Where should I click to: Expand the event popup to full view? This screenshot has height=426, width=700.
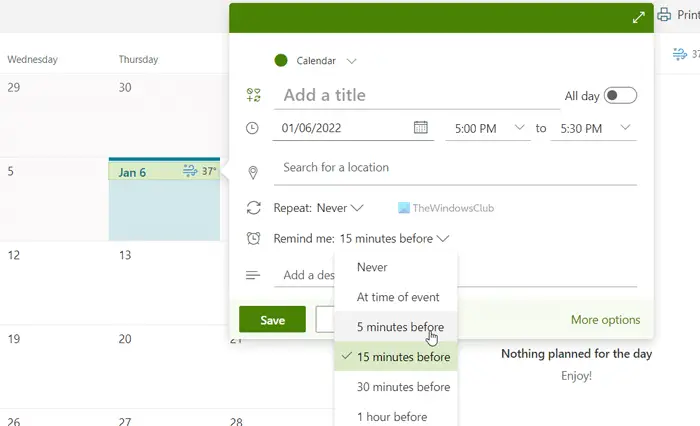pos(638,17)
